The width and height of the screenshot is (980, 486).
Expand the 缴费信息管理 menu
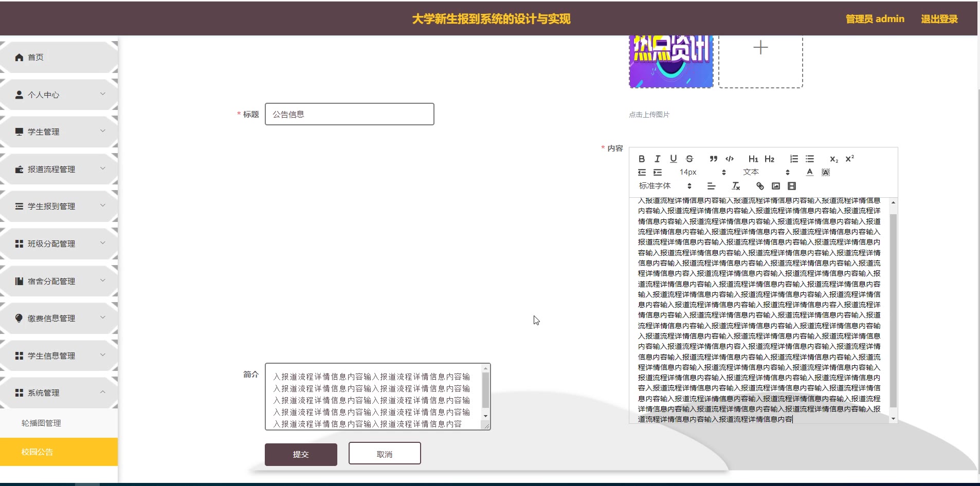point(59,319)
